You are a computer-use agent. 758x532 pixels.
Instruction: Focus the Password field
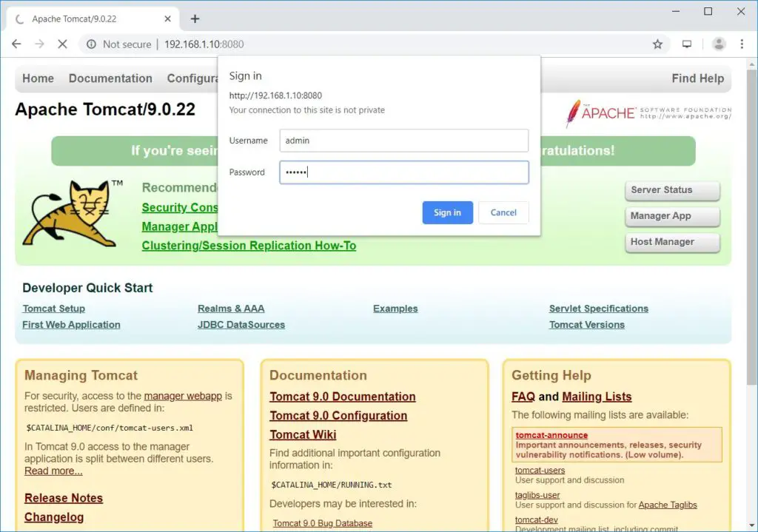pos(403,172)
